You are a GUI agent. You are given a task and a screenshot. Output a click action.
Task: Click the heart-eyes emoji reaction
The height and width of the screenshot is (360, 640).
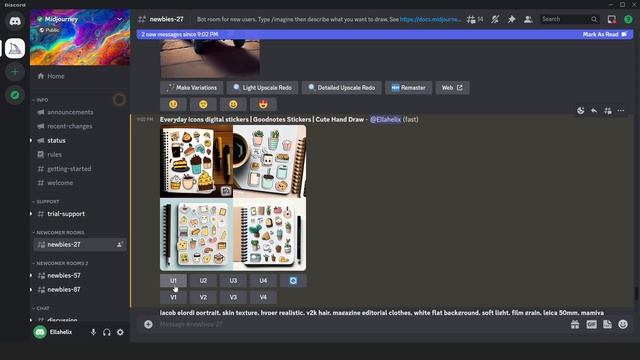pyautogui.click(x=263, y=104)
